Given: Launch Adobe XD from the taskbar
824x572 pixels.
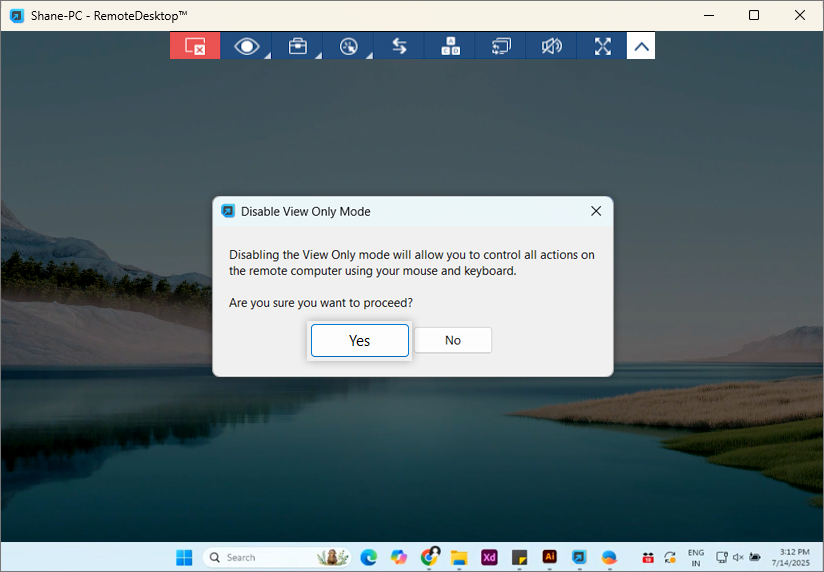Looking at the screenshot, I should point(489,557).
